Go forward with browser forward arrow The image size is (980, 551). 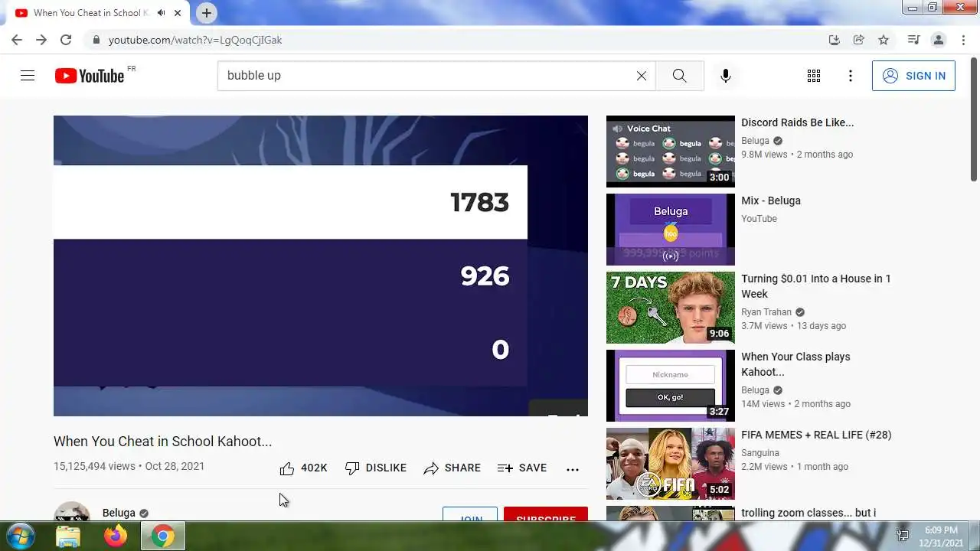pos(41,40)
